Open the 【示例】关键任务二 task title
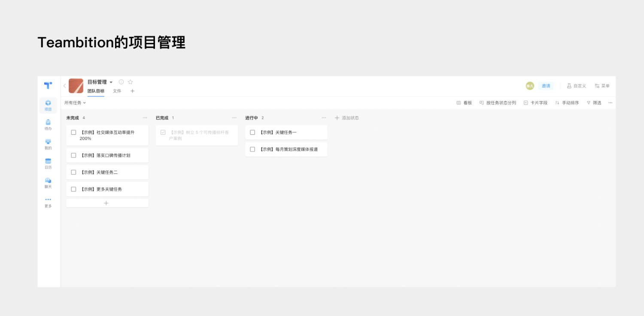Screen dimensions: 644x316 tap(98, 172)
